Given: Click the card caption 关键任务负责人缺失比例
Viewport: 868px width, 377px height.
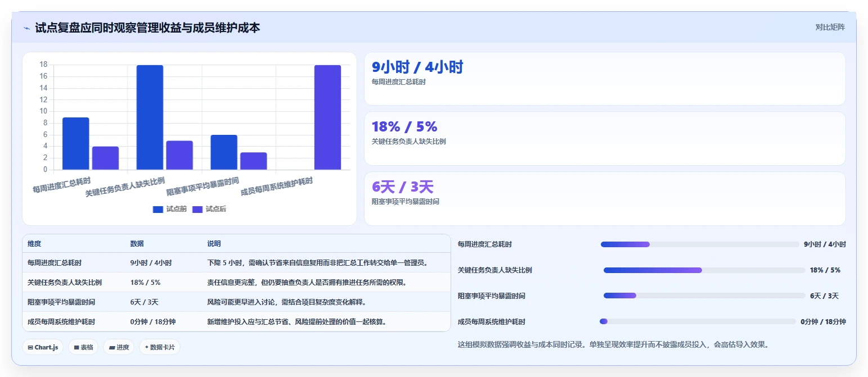Looking at the screenshot, I should pyautogui.click(x=409, y=142).
